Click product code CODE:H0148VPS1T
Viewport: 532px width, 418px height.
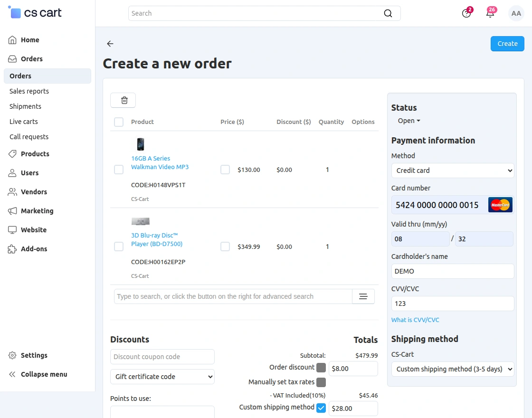159,185
